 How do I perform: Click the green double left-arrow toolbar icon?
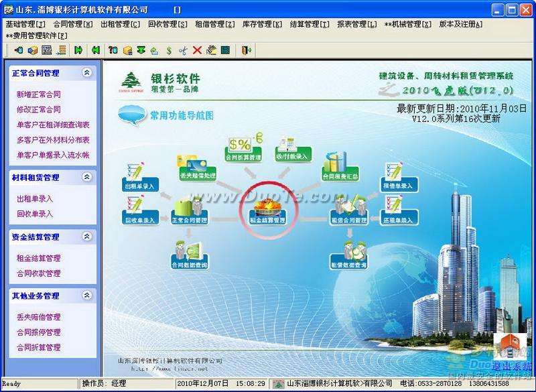coord(96,50)
